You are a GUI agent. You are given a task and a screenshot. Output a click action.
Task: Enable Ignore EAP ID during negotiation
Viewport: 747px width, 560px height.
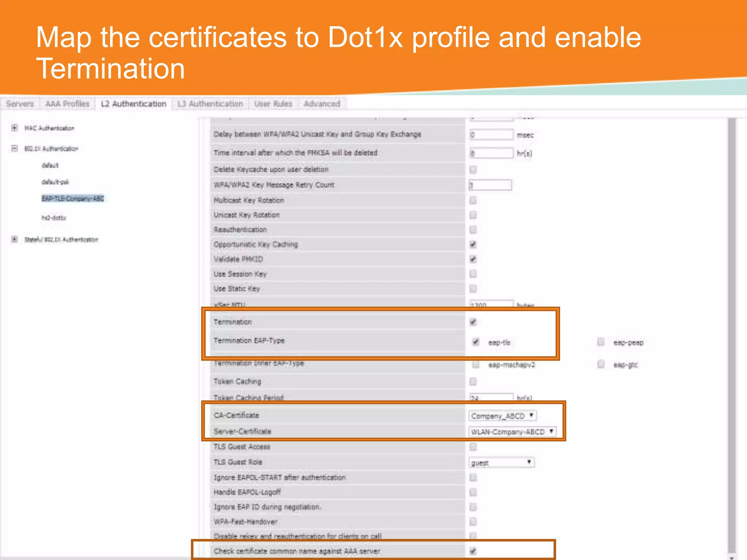point(473,507)
